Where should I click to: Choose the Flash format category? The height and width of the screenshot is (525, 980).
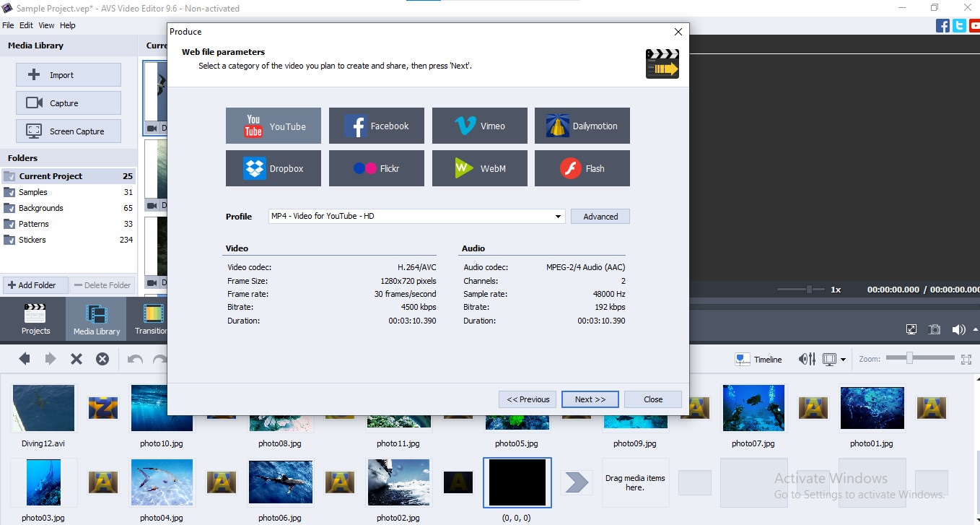[x=582, y=168]
